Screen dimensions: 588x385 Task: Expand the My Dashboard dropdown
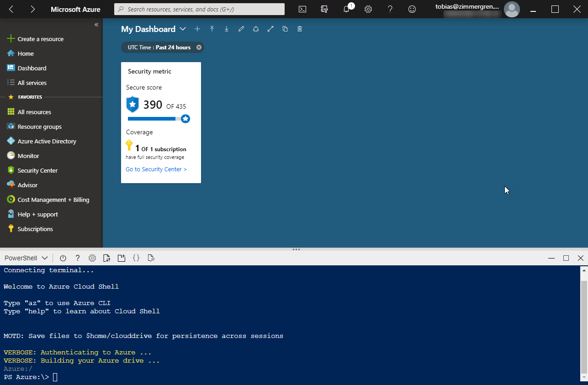pos(183,29)
